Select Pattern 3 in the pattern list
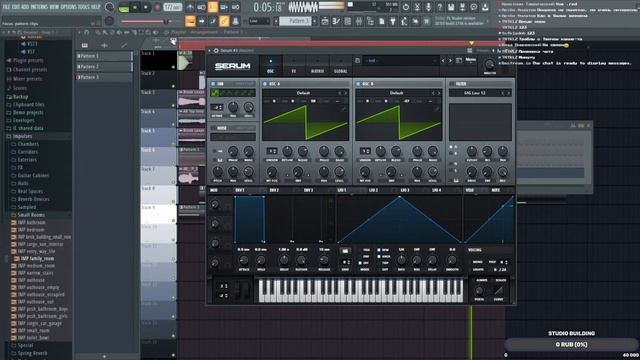Viewport: 640px width, 360px height. coord(104,77)
